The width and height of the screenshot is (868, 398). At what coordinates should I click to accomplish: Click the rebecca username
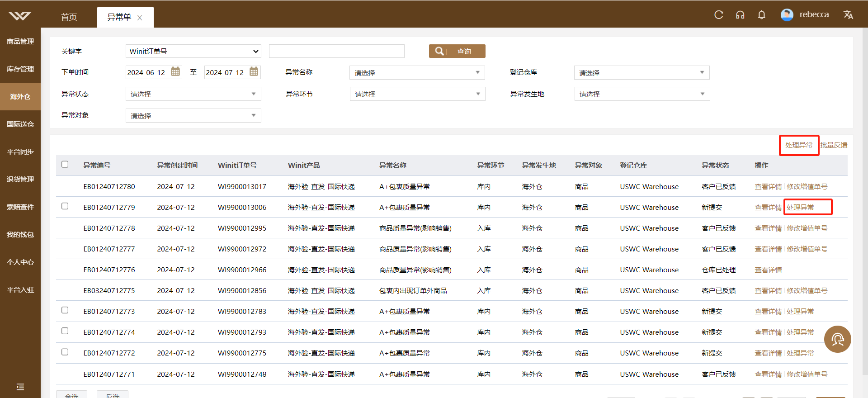[x=814, y=14]
